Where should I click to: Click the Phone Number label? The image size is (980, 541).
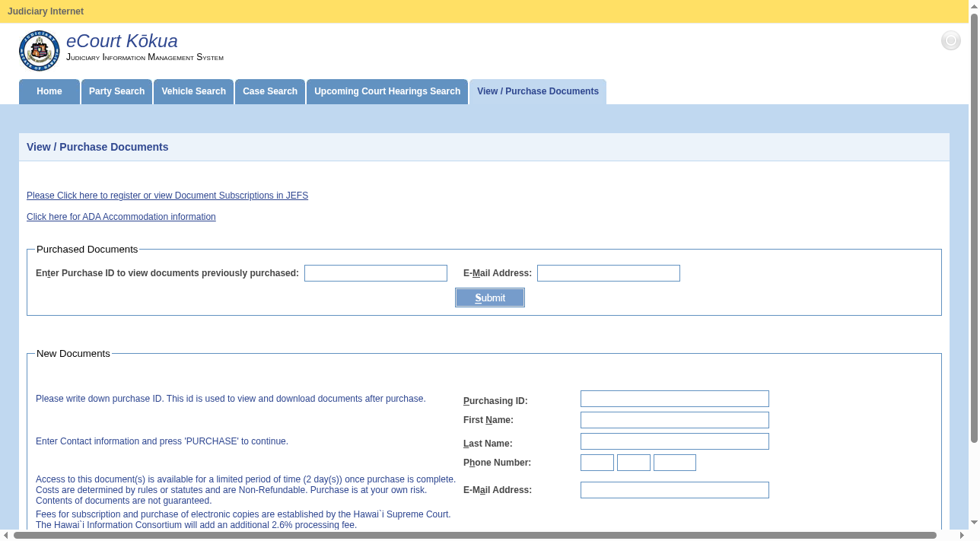497,463
